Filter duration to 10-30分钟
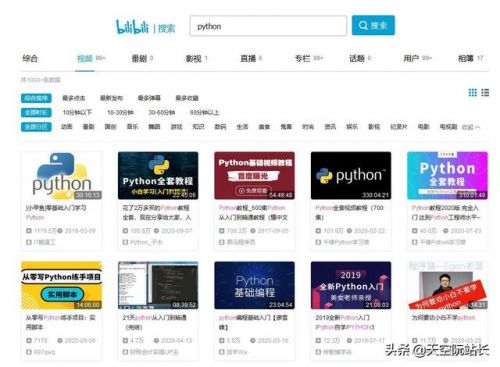Screen dimensions: 500x367 [120, 113]
